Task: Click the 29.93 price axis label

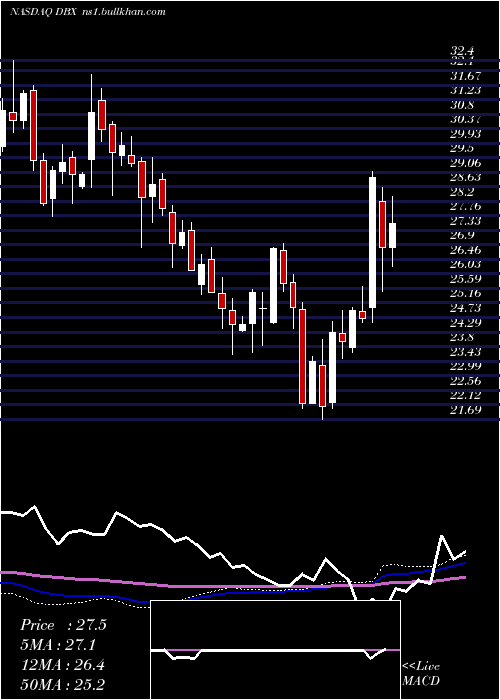Action: (466, 134)
